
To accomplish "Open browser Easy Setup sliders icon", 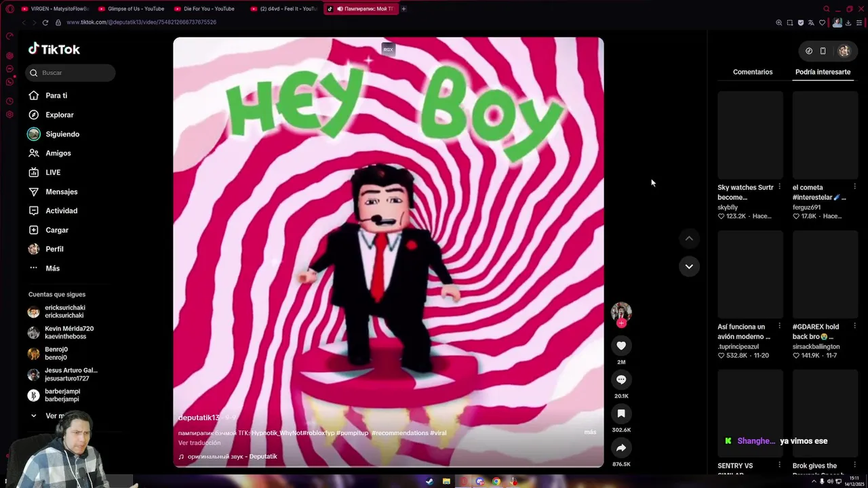I will (x=859, y=22).
